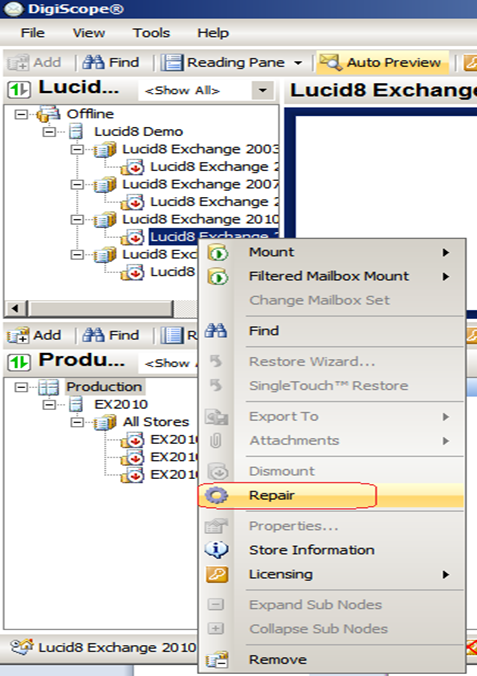Collapse the Lucid8 Exchange 2003 storage group
This screenshot has width=477, height=676.
[x=77, y=149]
